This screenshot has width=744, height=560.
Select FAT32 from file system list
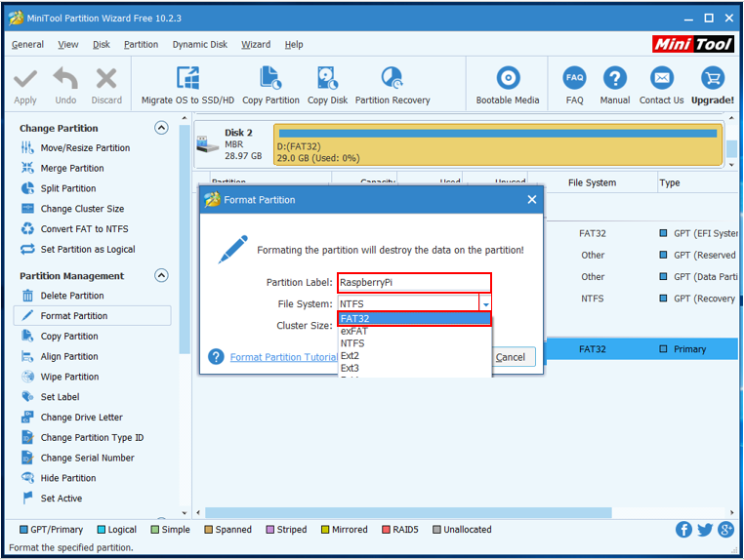(x=414, y=319)
